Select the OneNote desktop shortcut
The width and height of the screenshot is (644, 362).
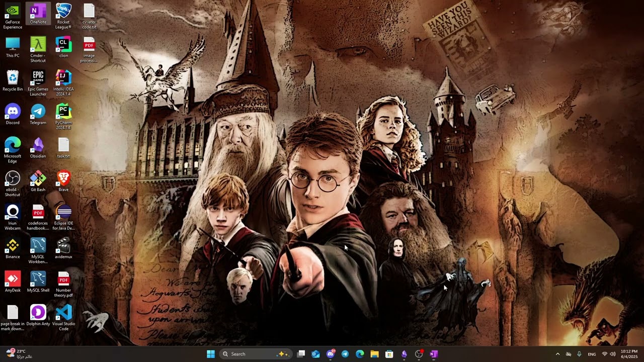point(38,14)
